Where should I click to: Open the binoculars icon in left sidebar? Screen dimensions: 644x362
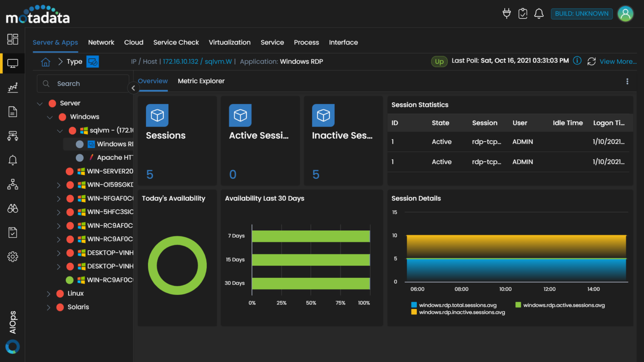coord(13,208)
